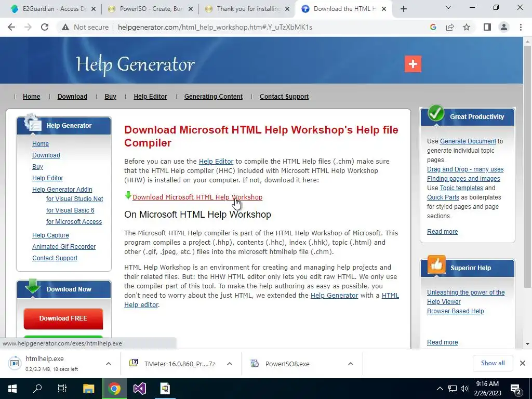
Task: Expand options for TMeter download
Action: tap(230, 364)
